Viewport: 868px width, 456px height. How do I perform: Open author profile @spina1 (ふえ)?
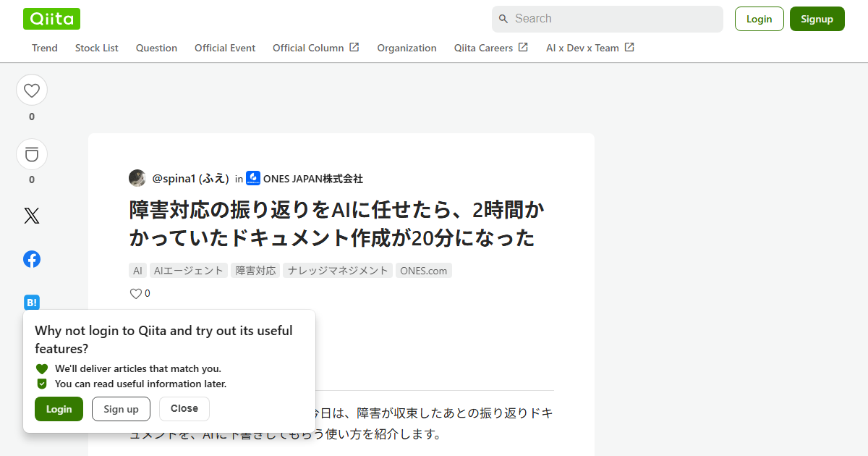tap(190, 179)
